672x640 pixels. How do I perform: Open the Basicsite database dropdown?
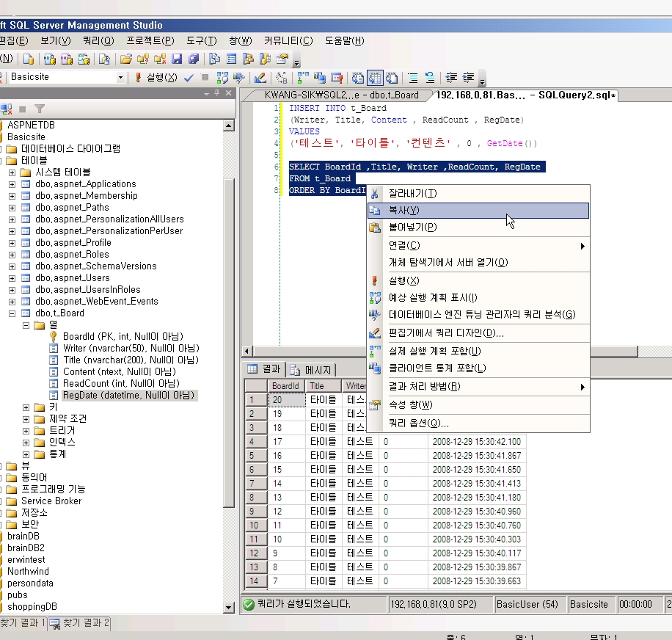tap(120, 78)
